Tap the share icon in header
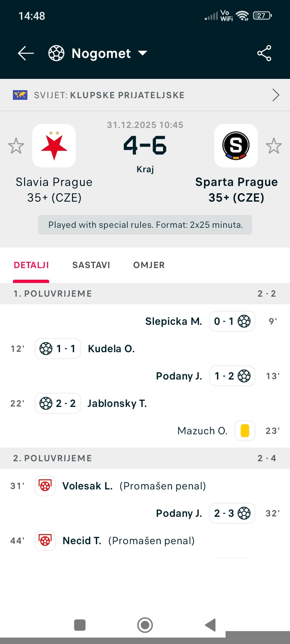 point(264,53)
